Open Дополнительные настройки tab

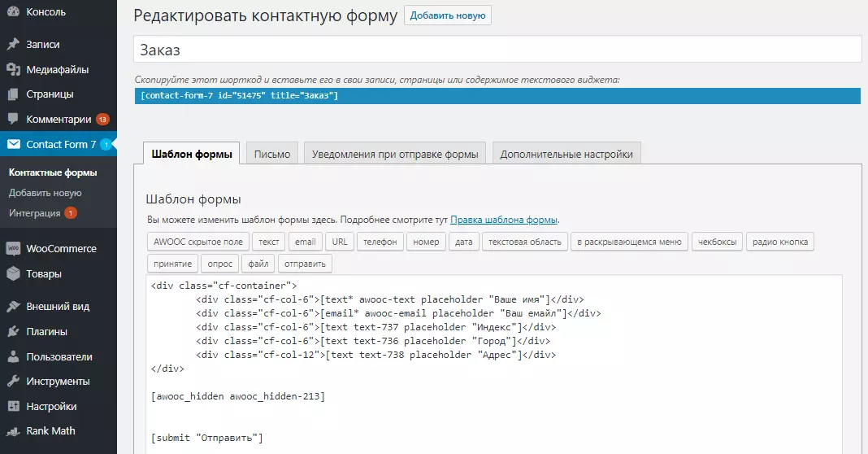point(566,154)
